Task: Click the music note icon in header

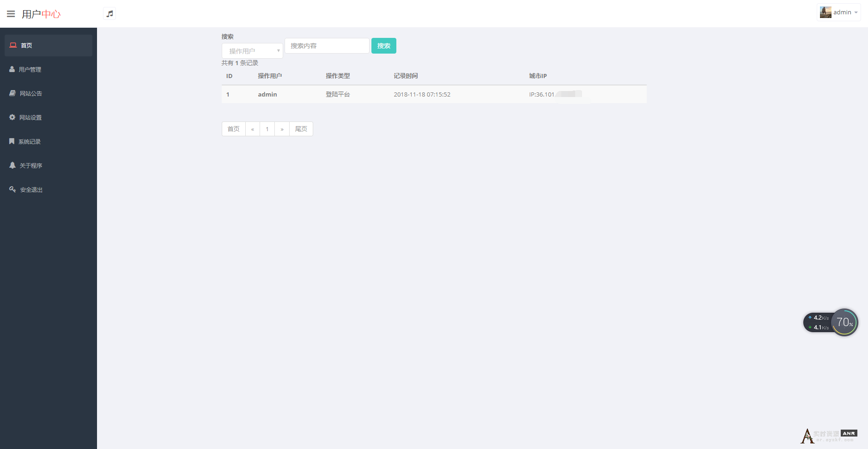Action: click(x=109, y=14)
